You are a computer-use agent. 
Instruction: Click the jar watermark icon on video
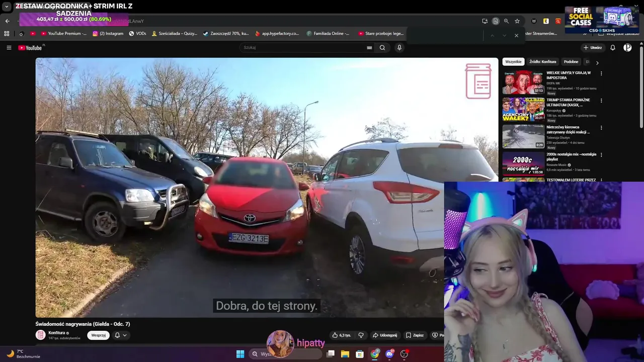(478, 81)
